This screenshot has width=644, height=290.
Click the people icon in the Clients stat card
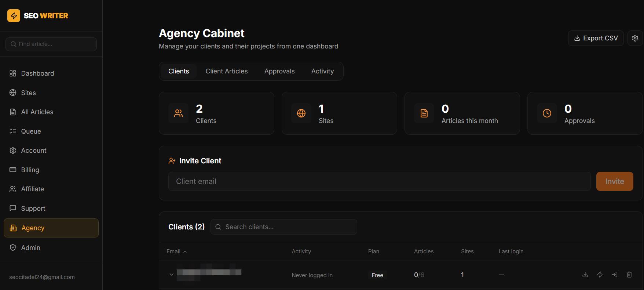point(178,113)
